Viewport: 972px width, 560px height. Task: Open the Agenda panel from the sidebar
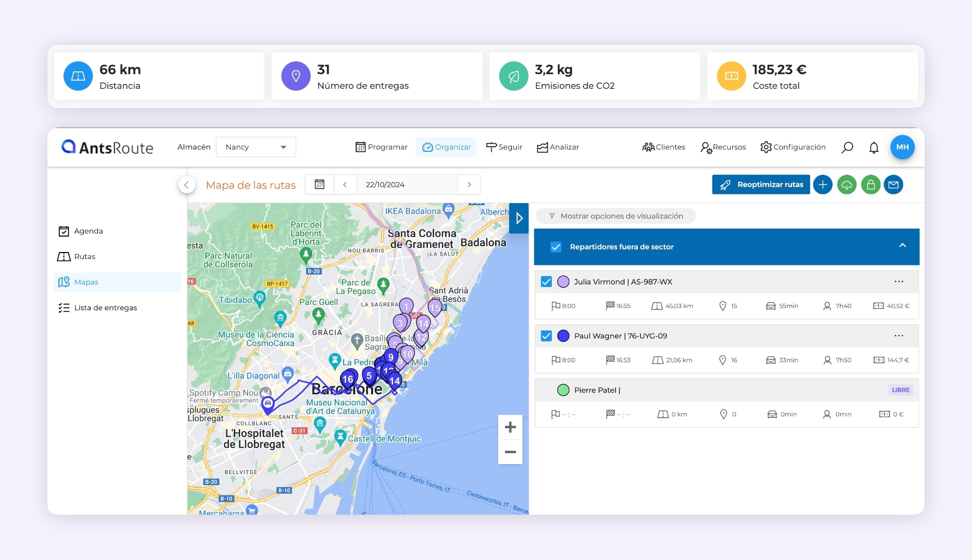[x=64, y=231]
